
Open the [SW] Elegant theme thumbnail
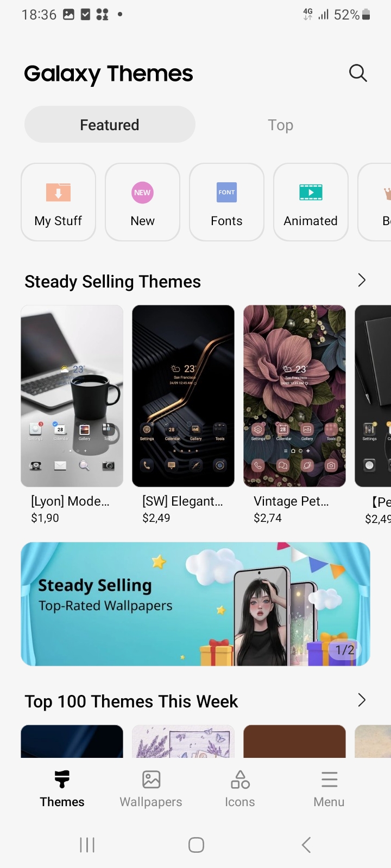pos(183,396)
